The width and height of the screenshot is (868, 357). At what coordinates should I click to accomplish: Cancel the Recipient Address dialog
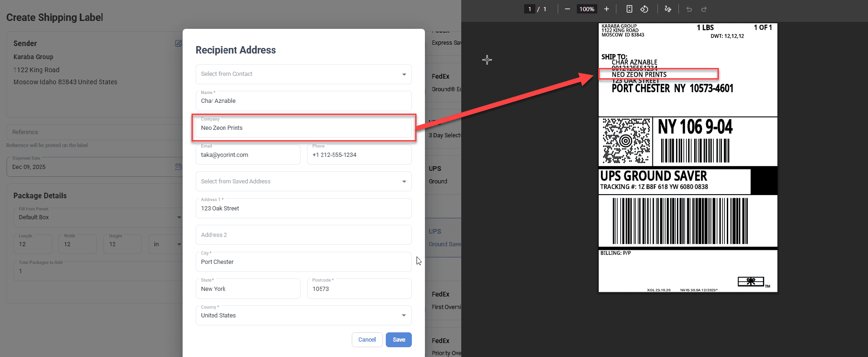(367, 340)
